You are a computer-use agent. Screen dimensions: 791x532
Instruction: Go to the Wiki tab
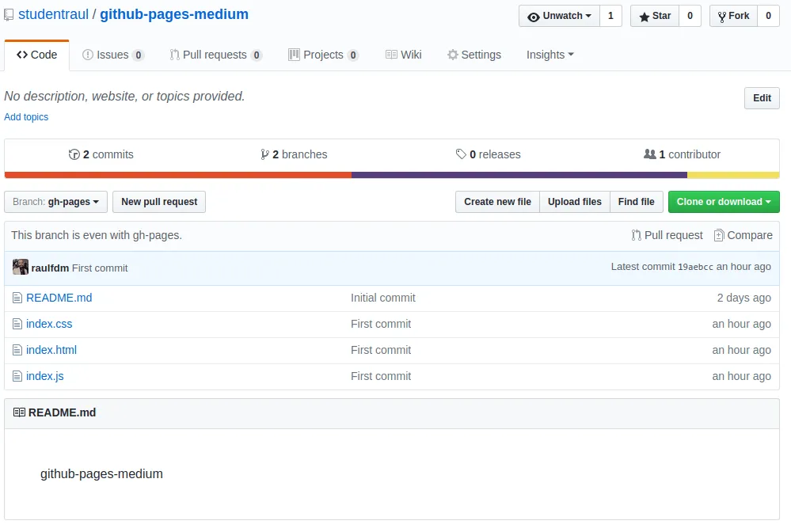(404, 55)
